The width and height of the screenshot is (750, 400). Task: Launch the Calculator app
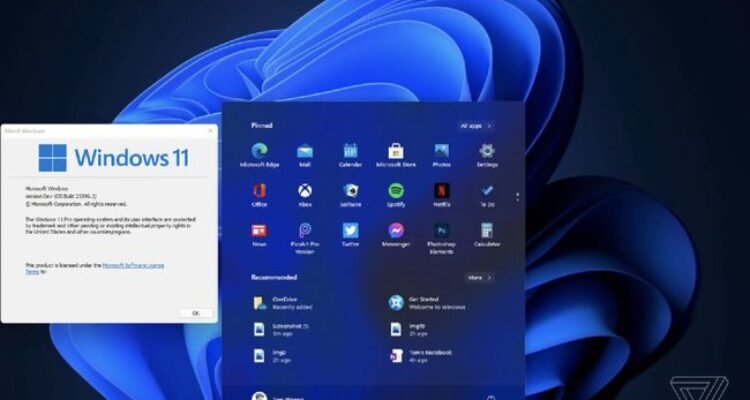click(x=487, y=234)
